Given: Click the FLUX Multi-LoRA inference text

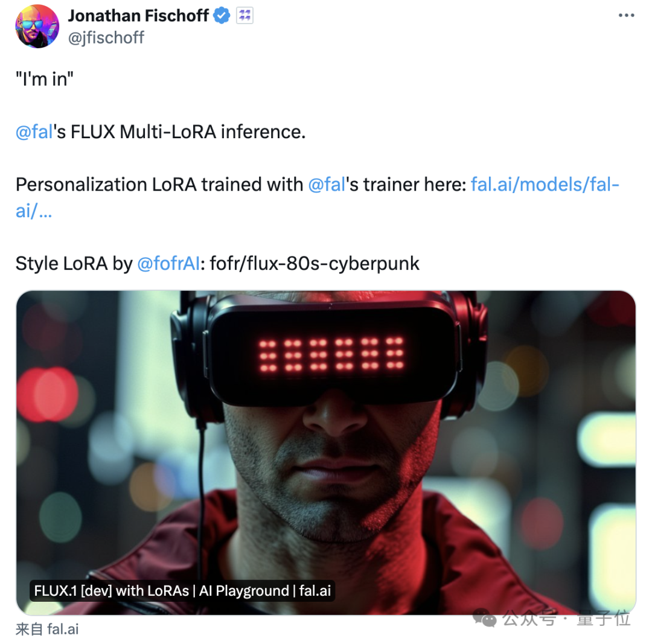Looking at the screenshot, I should pos(188,132).
